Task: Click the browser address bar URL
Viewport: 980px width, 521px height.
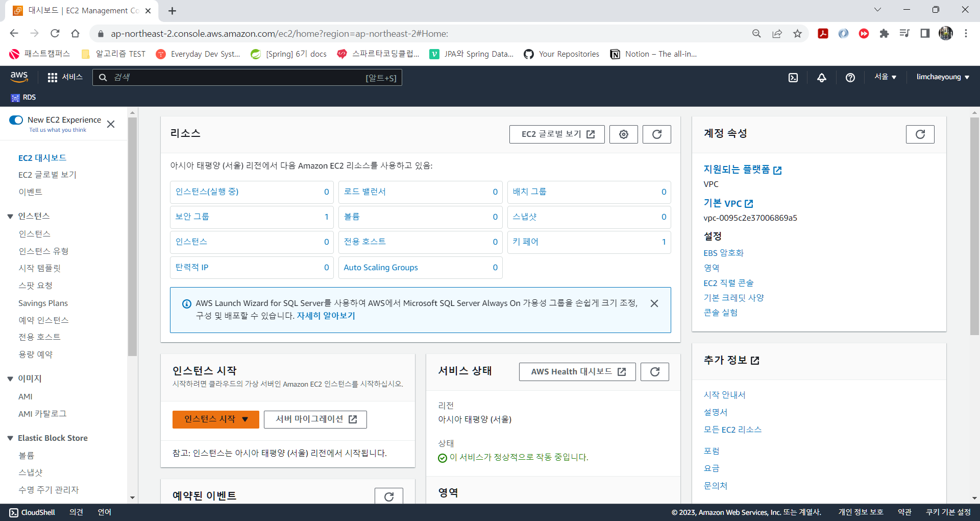Action: pos(279,34)
